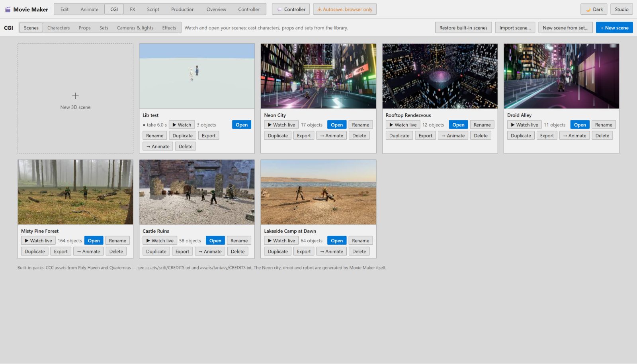The width and height of the screenshot is (637, 364).
Task: Export the Lakeside Camp at Dawn scene
Action: click(304, 251)
